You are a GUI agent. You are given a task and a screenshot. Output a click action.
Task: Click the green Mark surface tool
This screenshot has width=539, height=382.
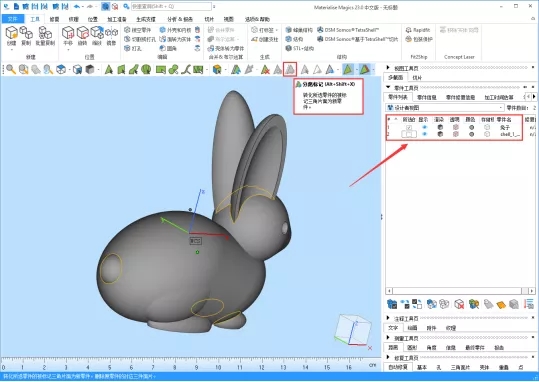133,69
